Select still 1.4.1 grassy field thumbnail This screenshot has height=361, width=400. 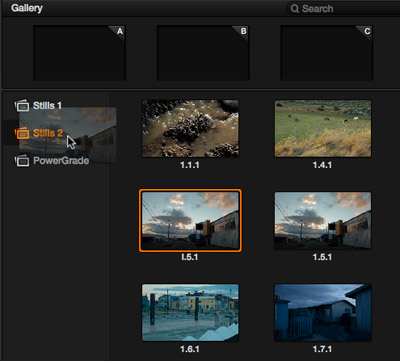pyautogui.click(x=323, y=128)
